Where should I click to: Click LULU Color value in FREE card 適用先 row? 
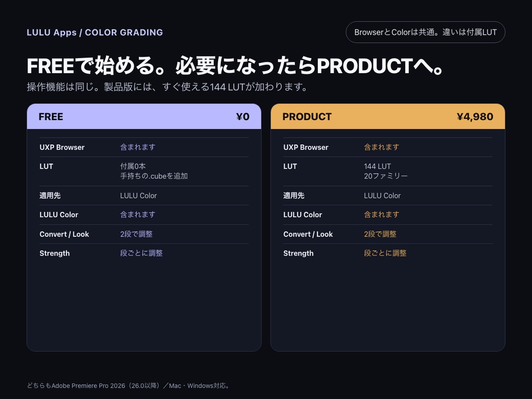pyautogui.click(x=138, y=195)
